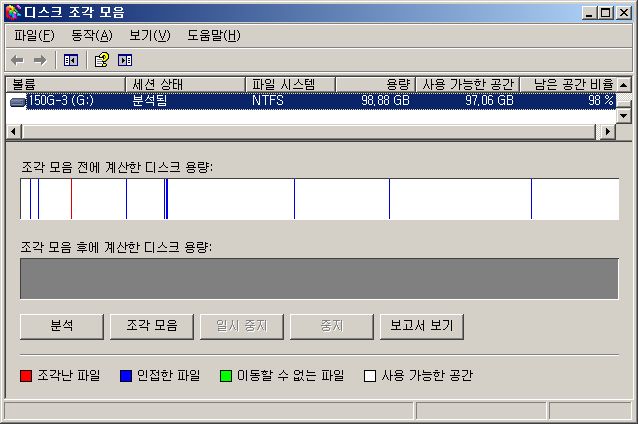Click the 일시 중지 button
Viewport: 638px width, 424px height.
242,326
